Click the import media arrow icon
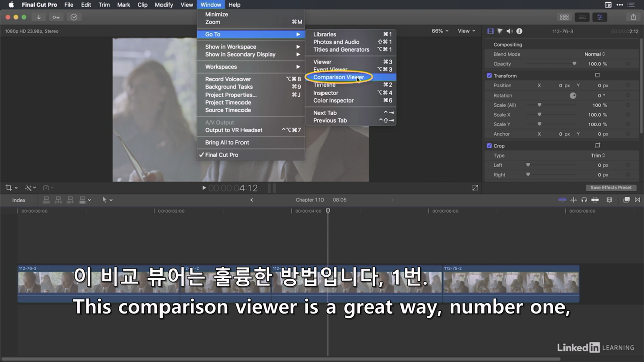 click(39, 17)
